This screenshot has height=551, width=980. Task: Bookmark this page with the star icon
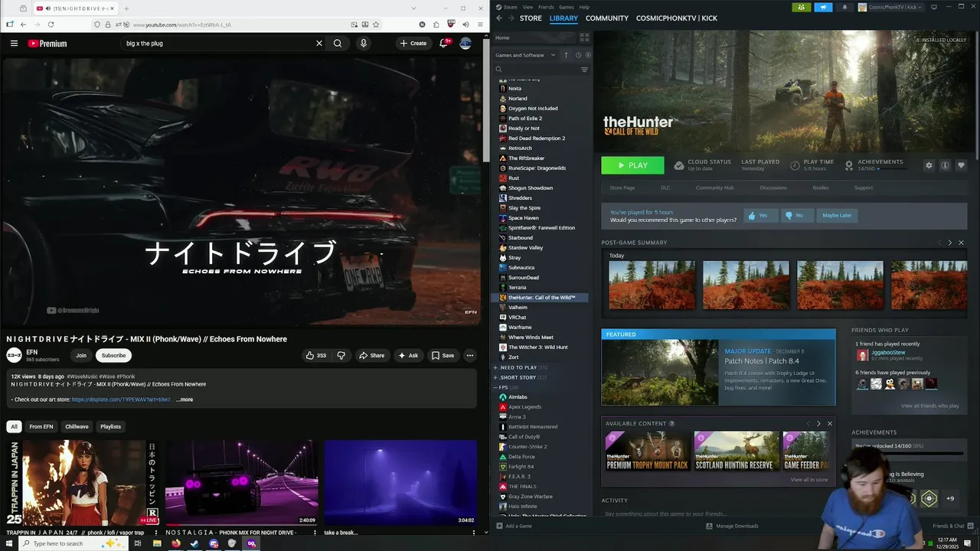[375, 24]
